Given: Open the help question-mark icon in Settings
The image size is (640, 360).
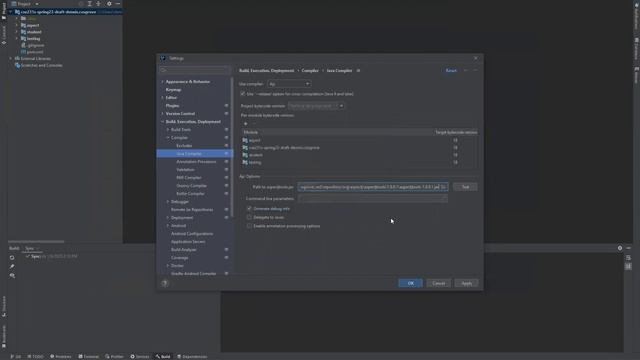Looking at the screenshot, I should click(x=164, y=283).
